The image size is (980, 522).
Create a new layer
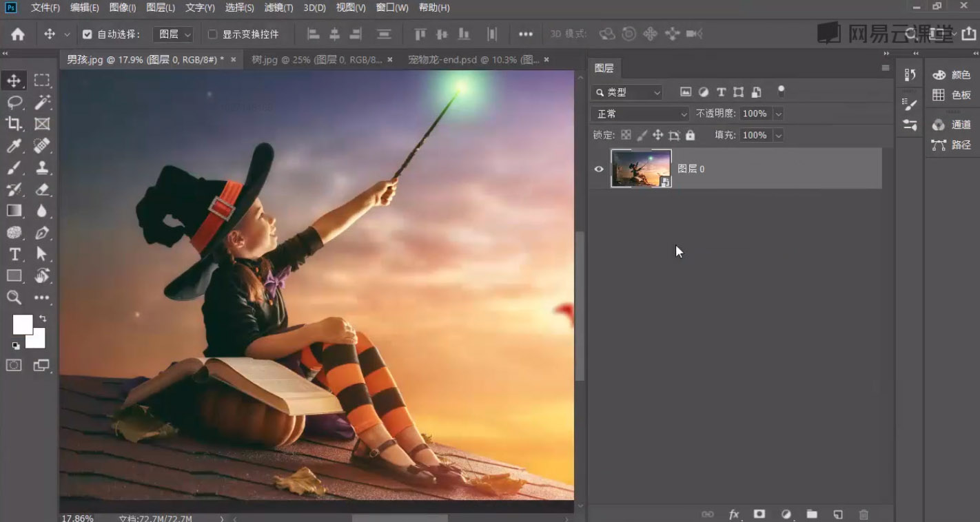coord(838,514)
